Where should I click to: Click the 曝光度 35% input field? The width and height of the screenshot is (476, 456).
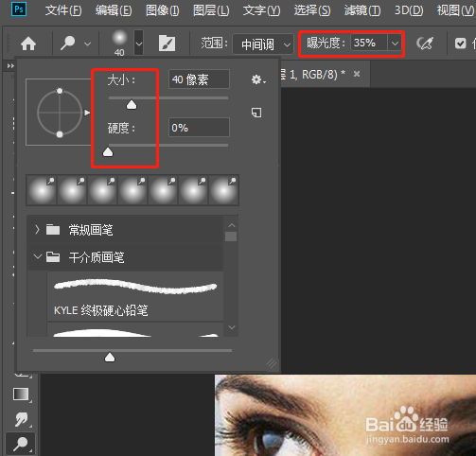368,43
